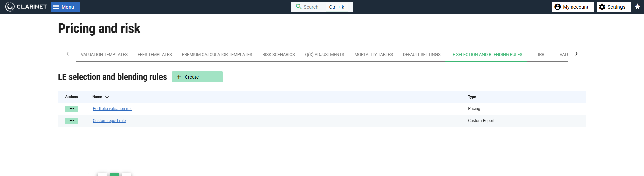The width and height of the screenshot is (644, 176).
Task: Open actions menu for Custom report rule
Action: (x=72, y=121)
